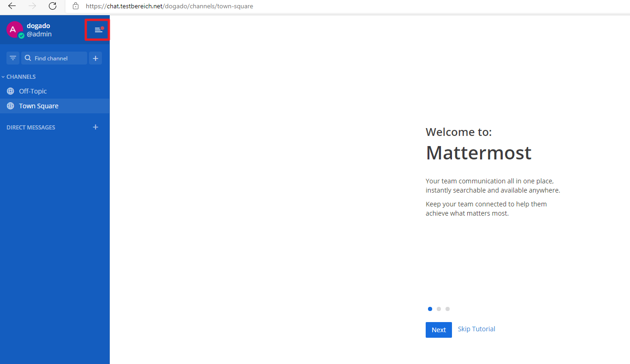This screenshot has width=630, height=364.
Task: Click the Town Square globe icon
Action: (11, 106)
